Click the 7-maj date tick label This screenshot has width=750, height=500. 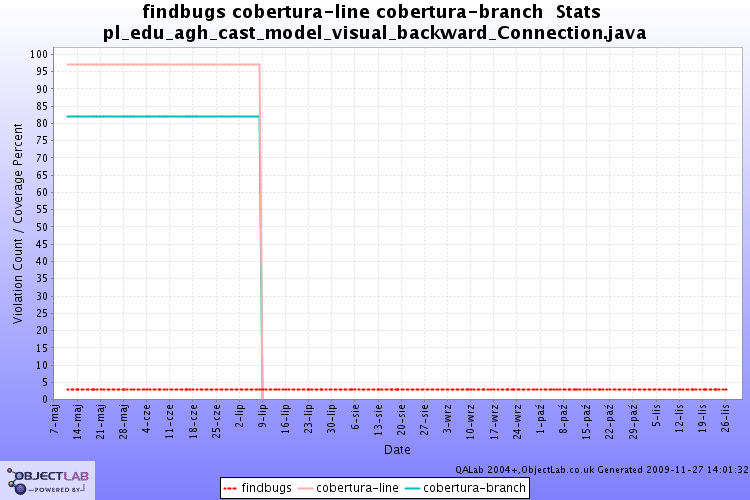[55, 419]
